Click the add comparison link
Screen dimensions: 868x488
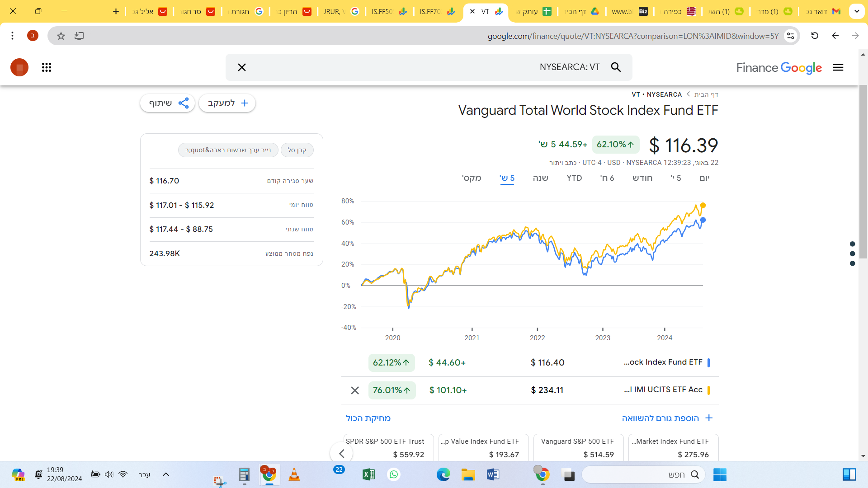coord(667,418)
